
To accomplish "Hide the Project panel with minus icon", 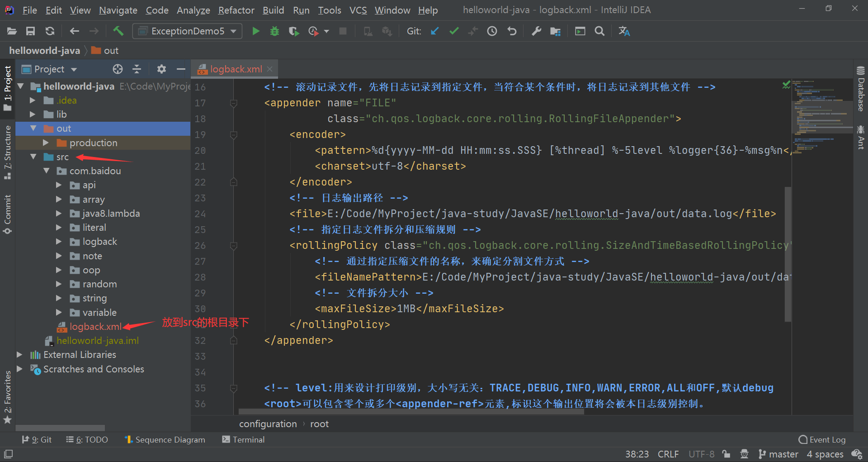I will (181, 69).
